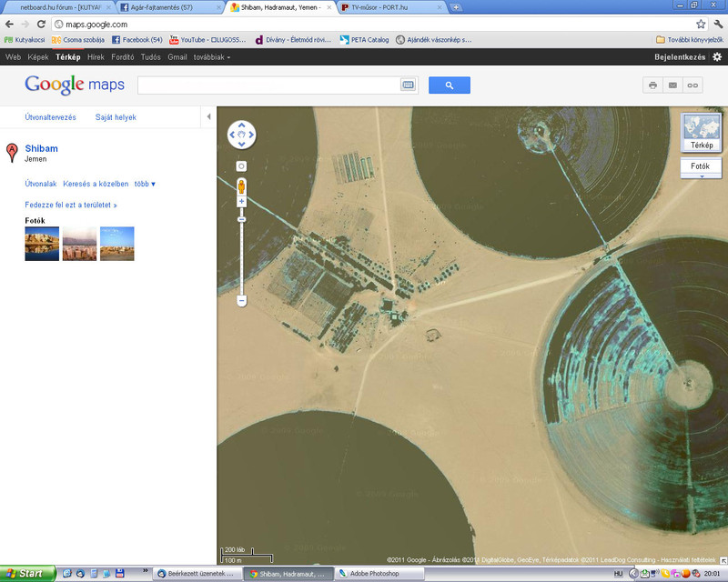Expand the overview map corner arrow

tap(723, 560)
